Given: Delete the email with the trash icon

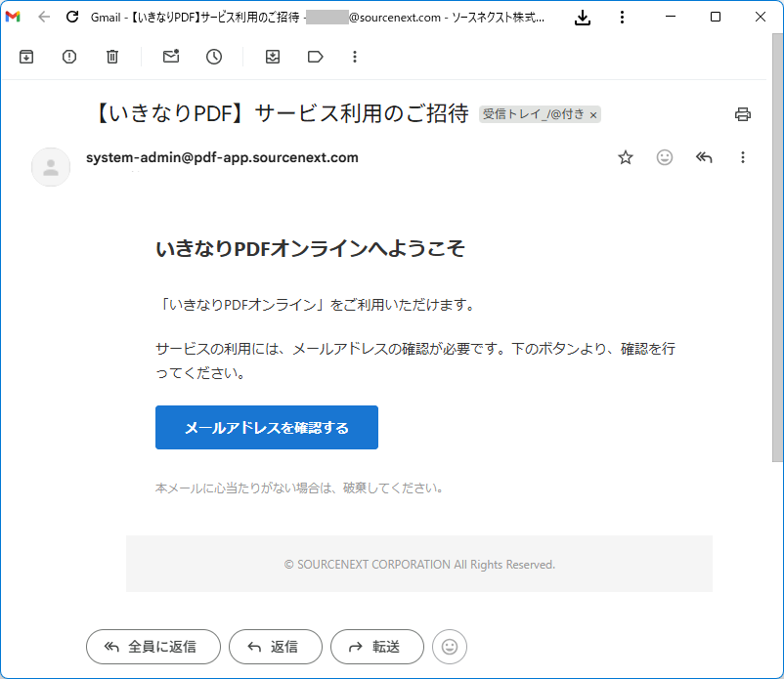Looking at the screenshot, I should coord(112,57).
